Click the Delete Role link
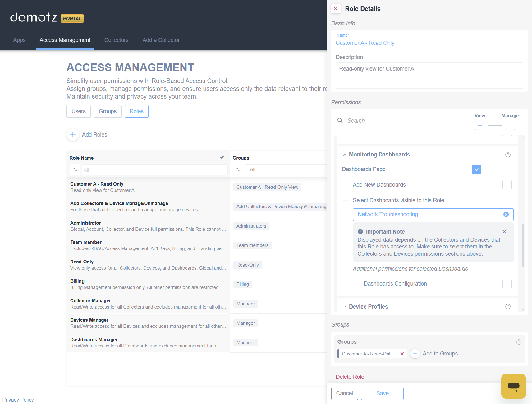Image resolution: width=532 pixels, height=404 pixels. (x=350, y=377)
